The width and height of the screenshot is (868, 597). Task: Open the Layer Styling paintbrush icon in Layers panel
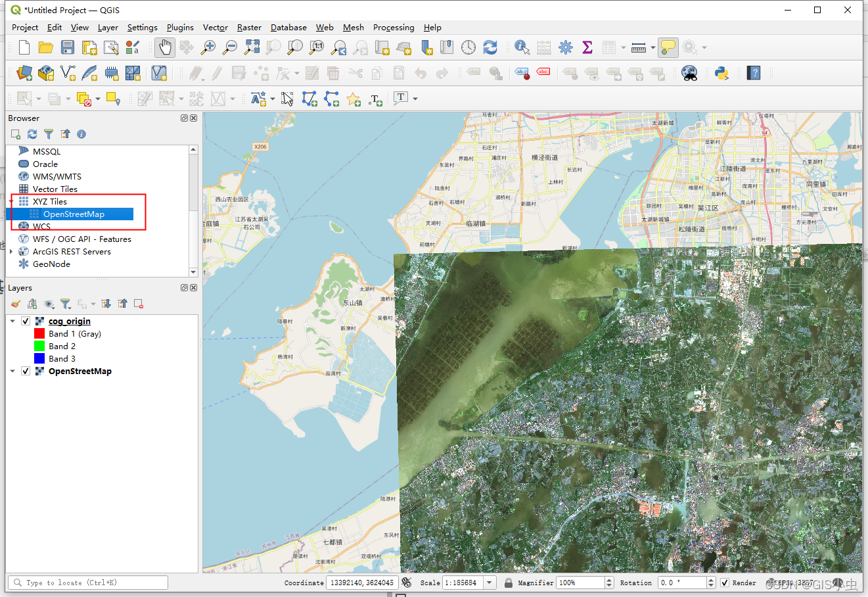(x=16, y=304)
